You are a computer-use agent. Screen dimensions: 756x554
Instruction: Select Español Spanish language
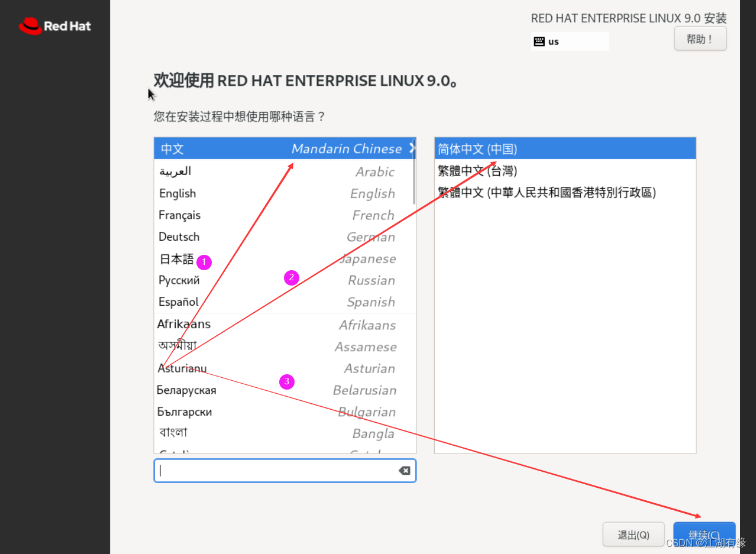pyautogui.click(x=177, y=302)
